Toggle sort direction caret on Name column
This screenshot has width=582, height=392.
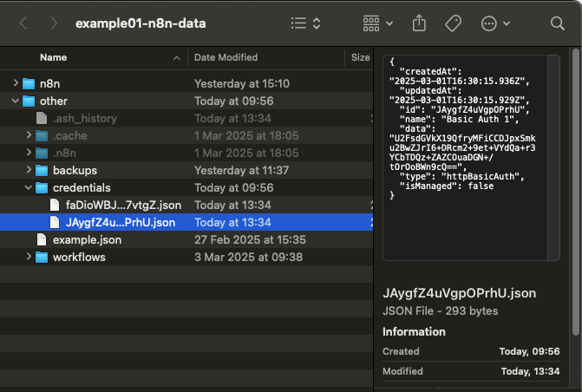[177, 58]
